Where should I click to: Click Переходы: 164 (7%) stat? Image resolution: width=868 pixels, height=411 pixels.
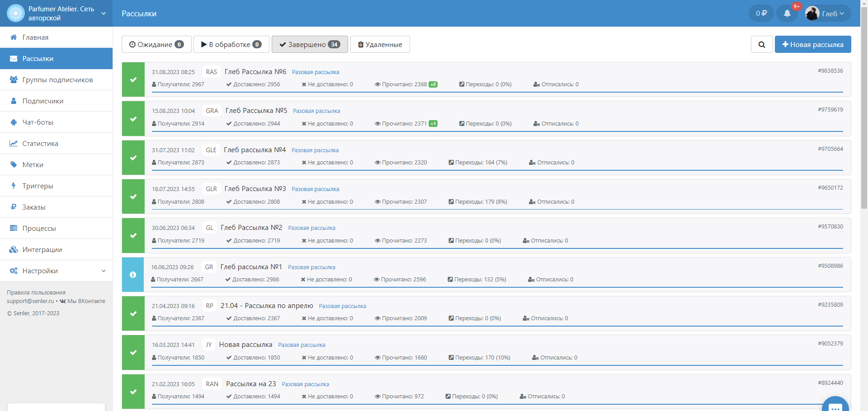point(478,163)
